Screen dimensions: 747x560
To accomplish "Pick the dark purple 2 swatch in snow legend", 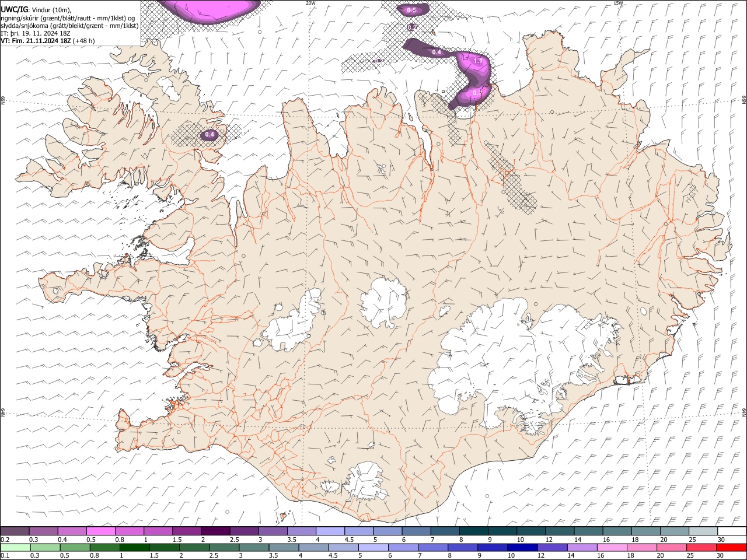I will [x=215, y=531].
